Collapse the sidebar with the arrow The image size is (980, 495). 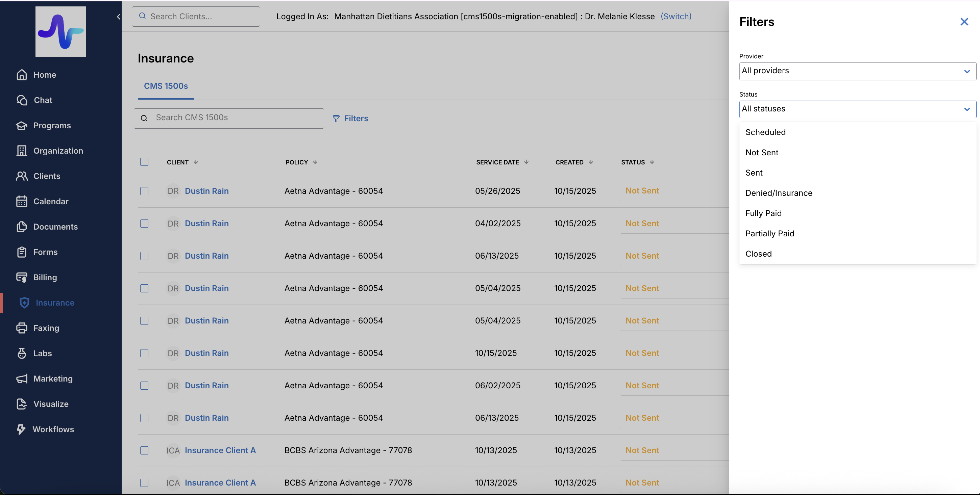coord(118,17)
